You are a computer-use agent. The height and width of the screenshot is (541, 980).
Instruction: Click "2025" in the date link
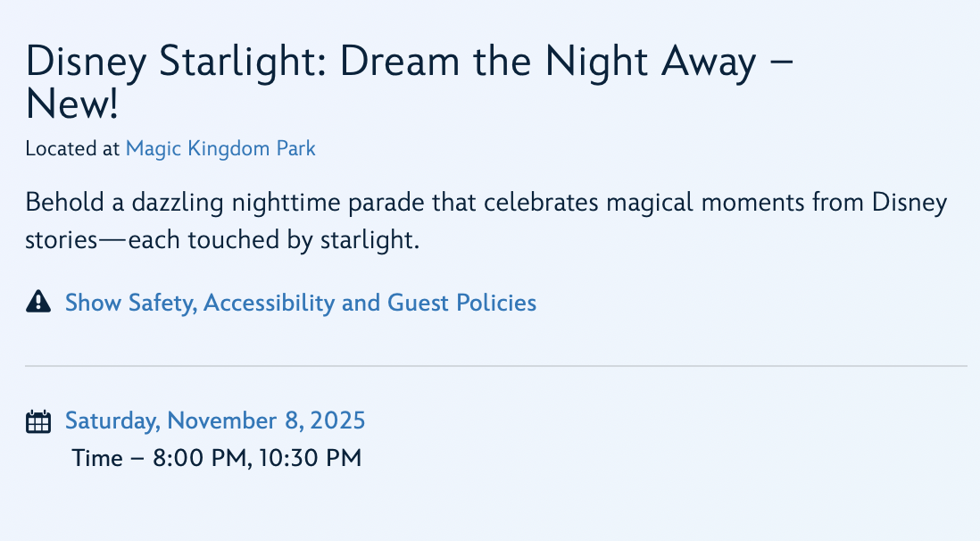[337, 420]
